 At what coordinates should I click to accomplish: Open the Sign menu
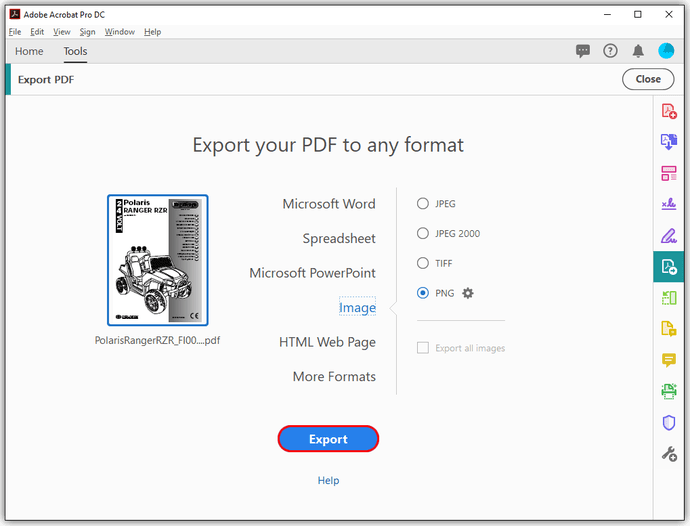point(87,32)
